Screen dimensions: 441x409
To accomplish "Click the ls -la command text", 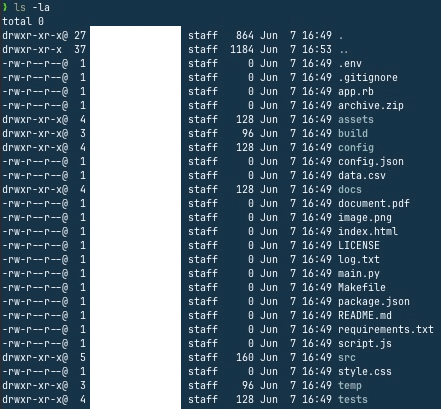I will (x=32, y=7).
